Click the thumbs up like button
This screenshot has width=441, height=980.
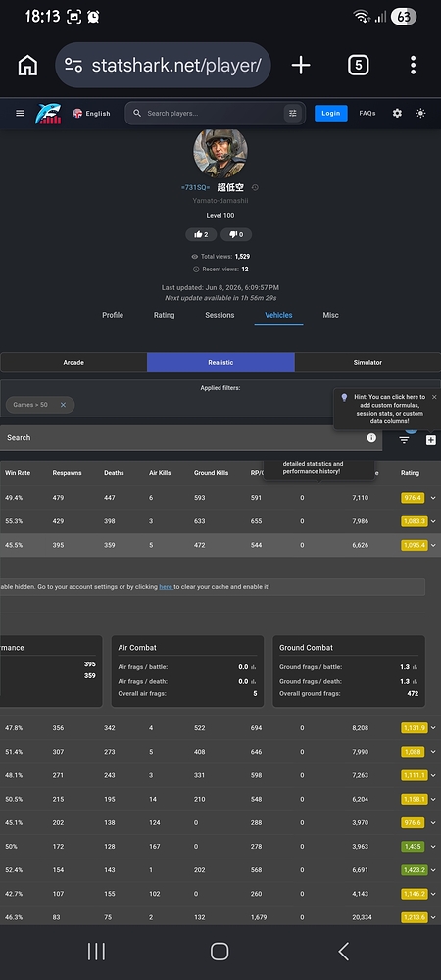201,234
